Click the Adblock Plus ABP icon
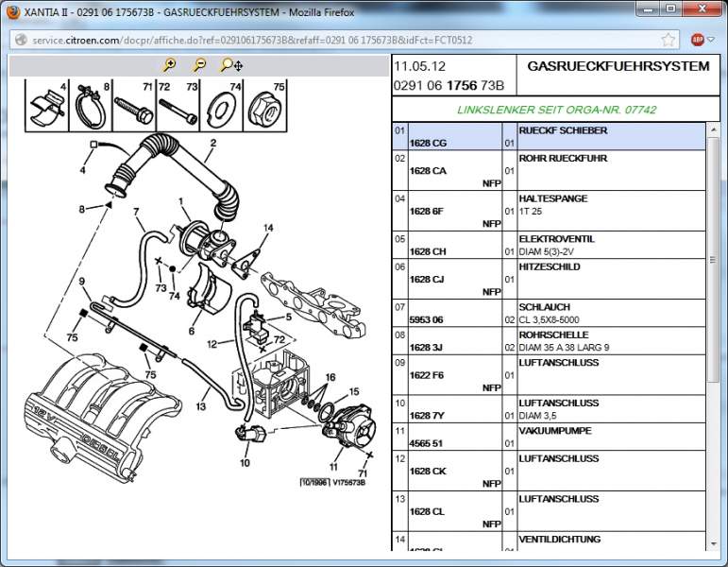The width and height of the screenshot is (728, 567). pyautogui.click(x=698, y=40)
